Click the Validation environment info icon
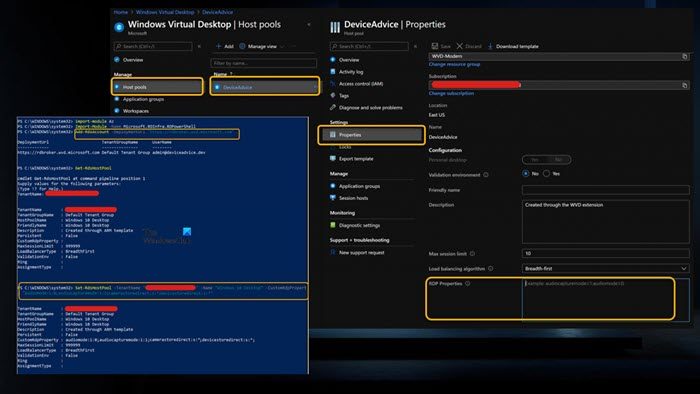Viewport: 700px width, 394px height. coord(486,175)
